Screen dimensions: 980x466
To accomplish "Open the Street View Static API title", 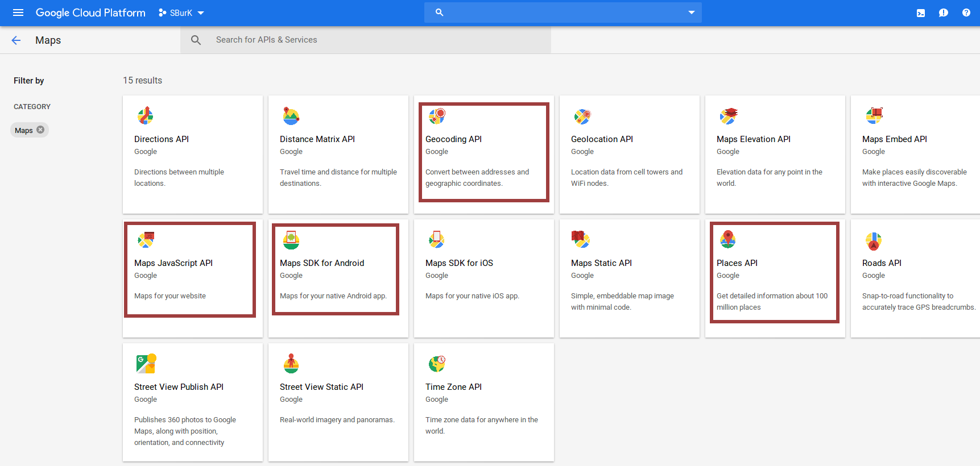I will pos(321,387).
